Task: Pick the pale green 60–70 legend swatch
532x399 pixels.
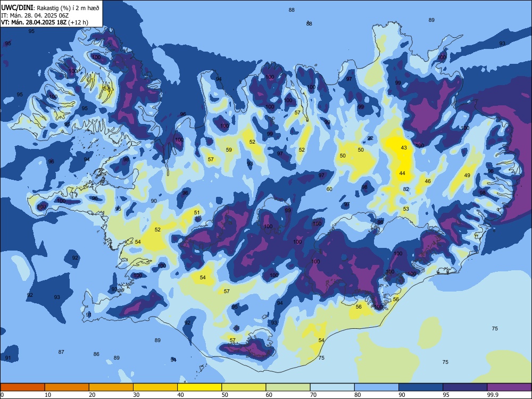Action: pyautogui.click(x=288, y=387)
